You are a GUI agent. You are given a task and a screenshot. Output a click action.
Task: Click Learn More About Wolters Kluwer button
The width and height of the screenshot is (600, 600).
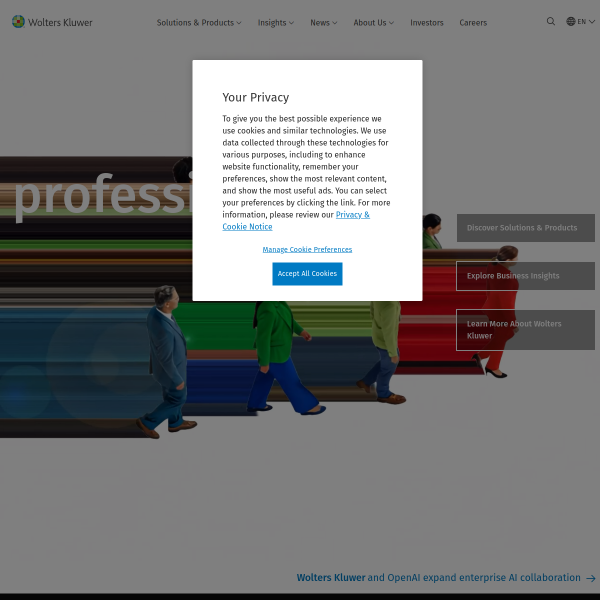(525, 330)
